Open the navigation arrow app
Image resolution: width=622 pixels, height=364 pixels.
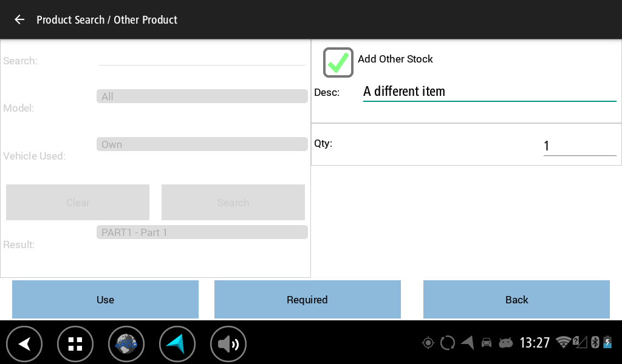(177, 344)
